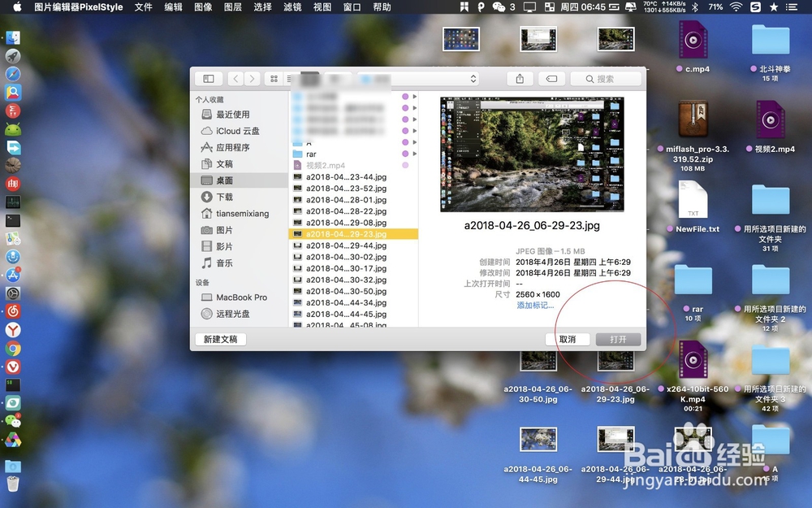Viewport: 812px width, 508px height.
Task: Open Launchpad from the dock
Action: pos(13,55)
